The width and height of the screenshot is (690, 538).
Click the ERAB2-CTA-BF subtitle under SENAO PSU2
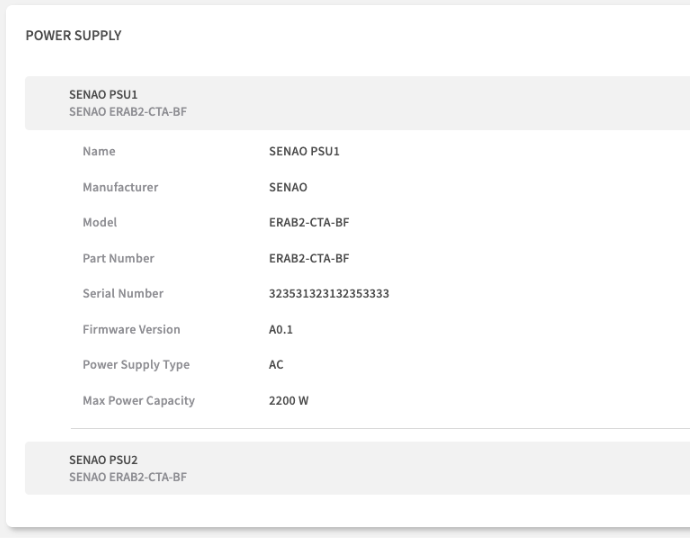[128, 477]
